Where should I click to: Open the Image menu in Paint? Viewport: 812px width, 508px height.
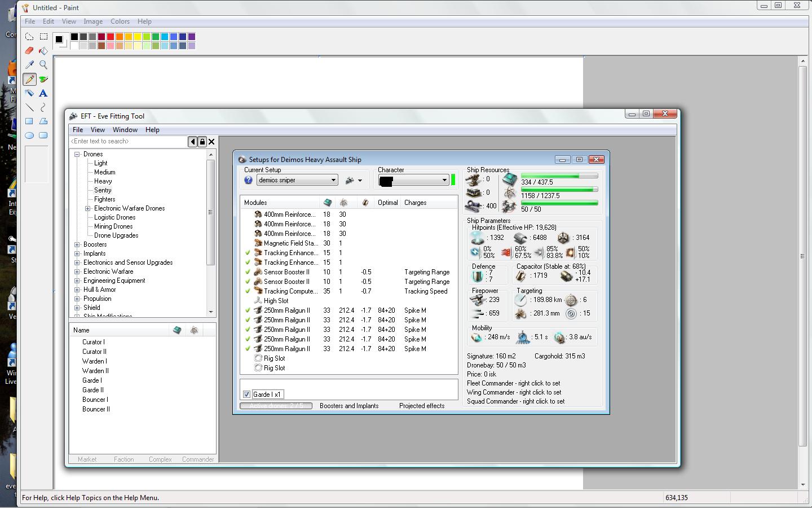pyautogui.click(x=93, y=21)
